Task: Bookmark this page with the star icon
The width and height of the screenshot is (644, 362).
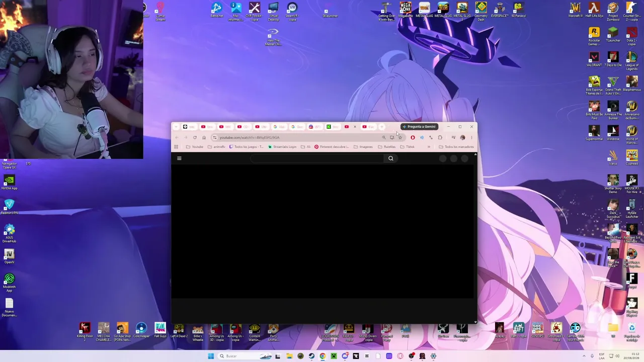Action: tap(400, 137)
